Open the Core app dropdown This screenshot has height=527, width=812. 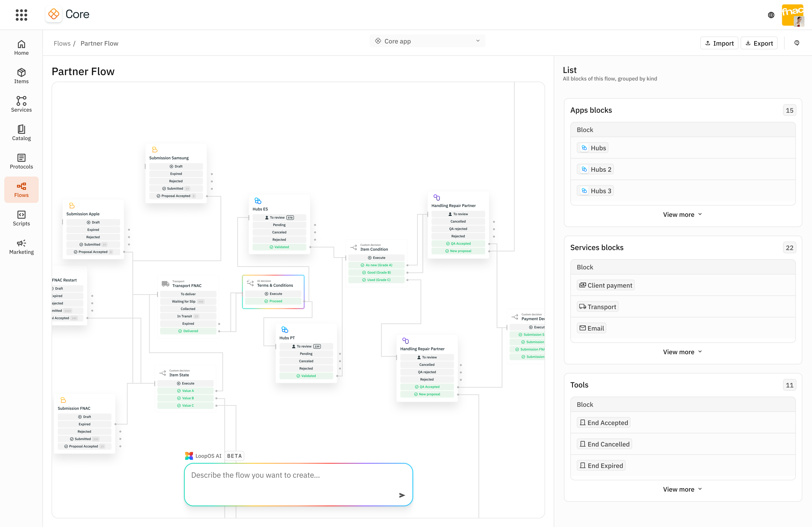(427, 41)
